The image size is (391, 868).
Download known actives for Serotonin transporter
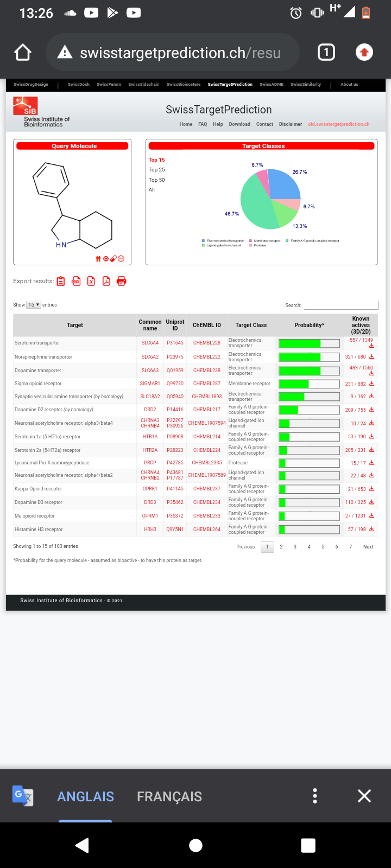coord(372,346)
